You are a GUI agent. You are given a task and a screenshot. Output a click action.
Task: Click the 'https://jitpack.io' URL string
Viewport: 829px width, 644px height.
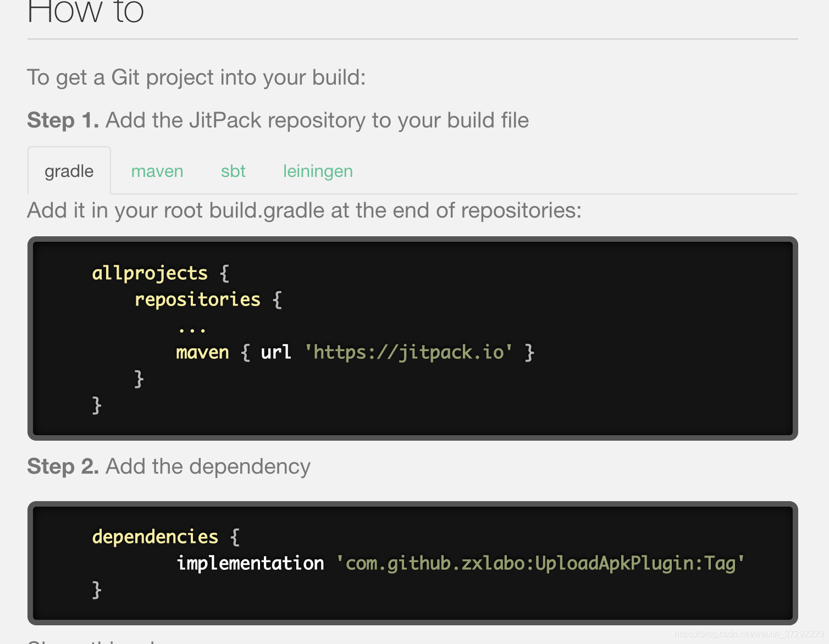click(x=408, y=352)
